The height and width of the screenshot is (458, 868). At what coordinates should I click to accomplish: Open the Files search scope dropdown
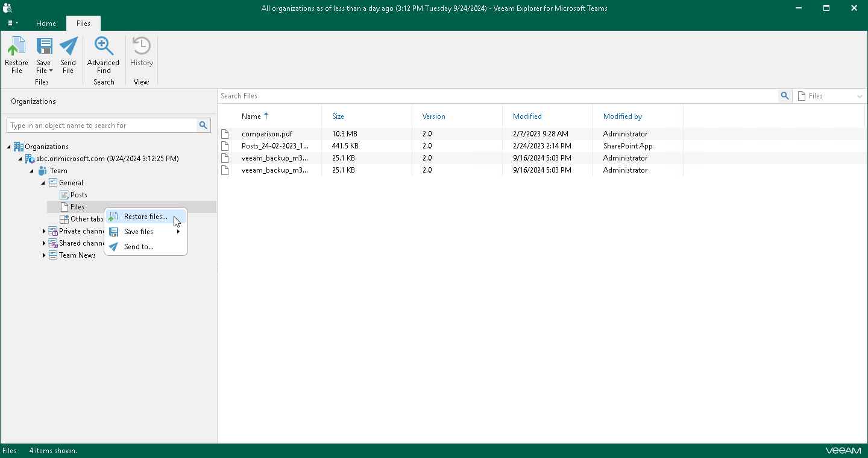tap(830, 96)
